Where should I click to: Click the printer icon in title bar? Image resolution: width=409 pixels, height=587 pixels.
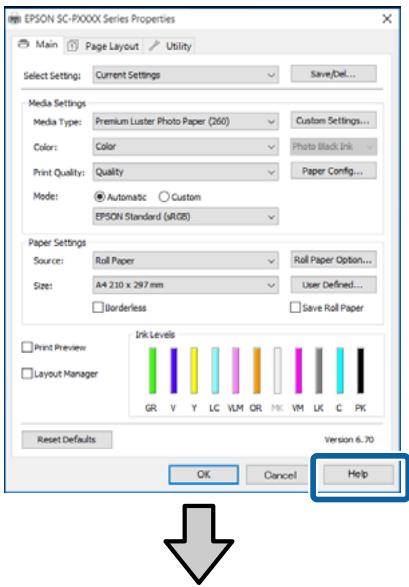14,19
